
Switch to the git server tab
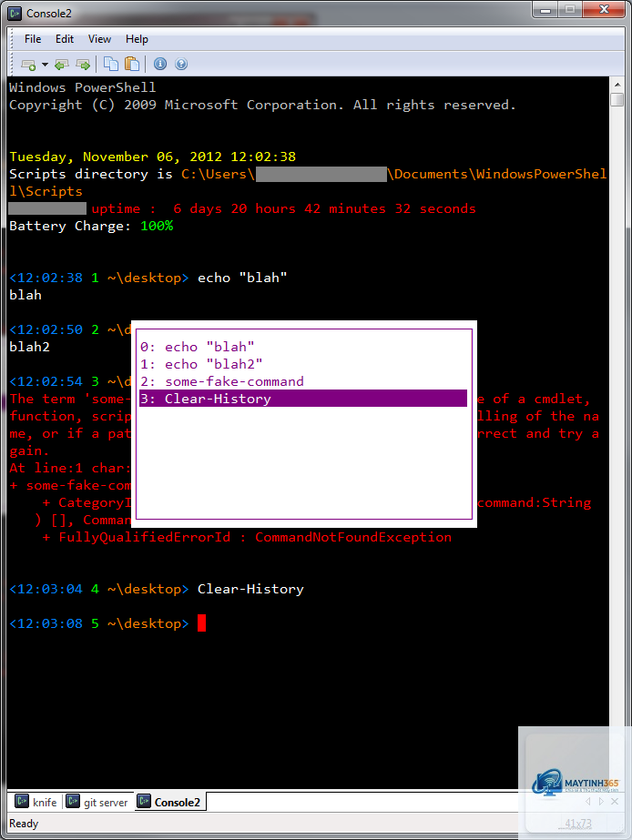point(97,802)
